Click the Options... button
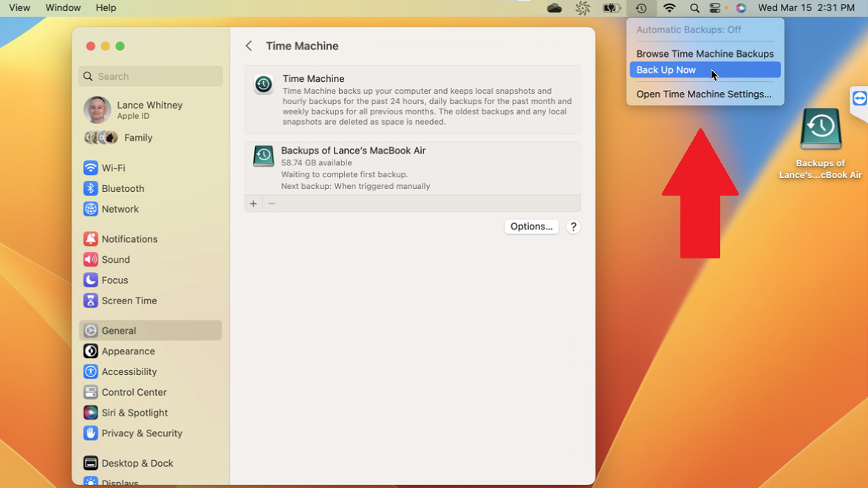 [x=531, y=227]
